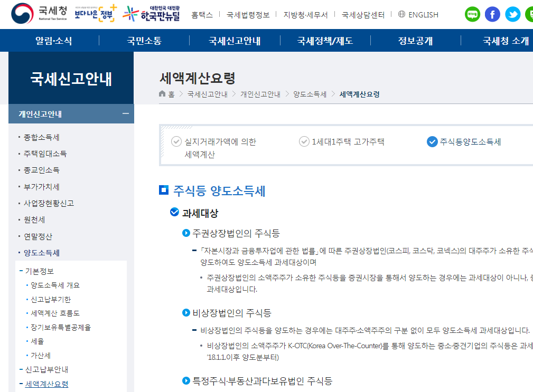Open 신고납부안내 submenu item

(46, 369)
